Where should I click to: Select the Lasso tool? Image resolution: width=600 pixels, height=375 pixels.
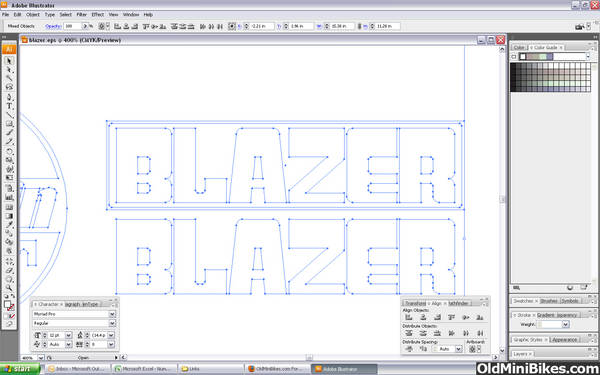tap(10, 87)
